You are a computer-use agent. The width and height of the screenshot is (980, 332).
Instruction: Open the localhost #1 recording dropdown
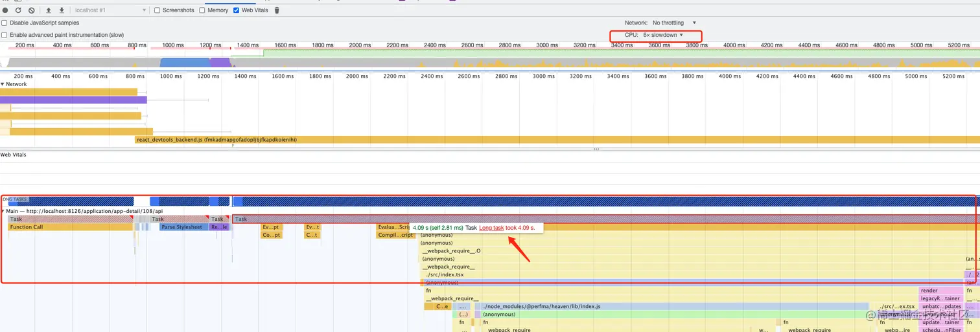point(110,10)
